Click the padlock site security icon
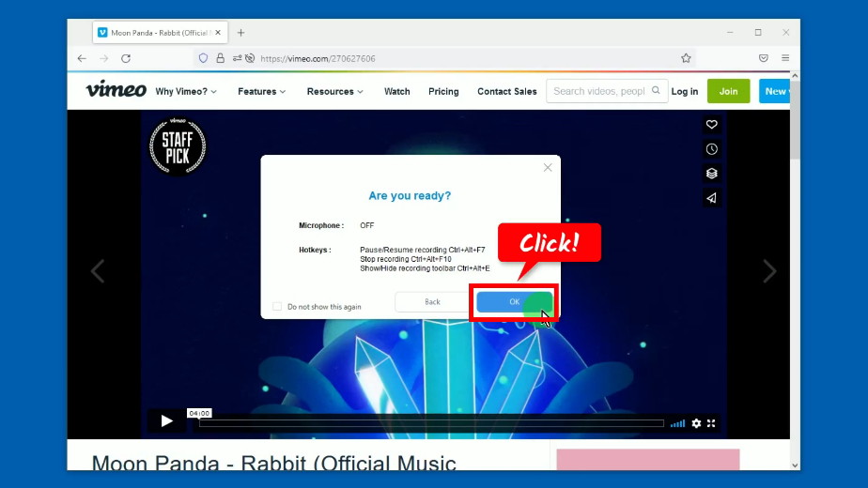Screen dimensions: 868x488 221,58
